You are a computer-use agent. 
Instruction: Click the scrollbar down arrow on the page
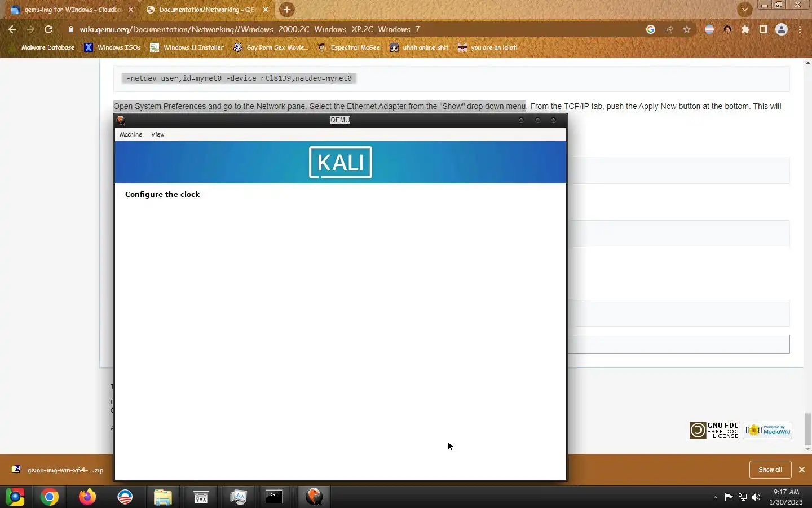pyautogui.click(x=807, y=449)
